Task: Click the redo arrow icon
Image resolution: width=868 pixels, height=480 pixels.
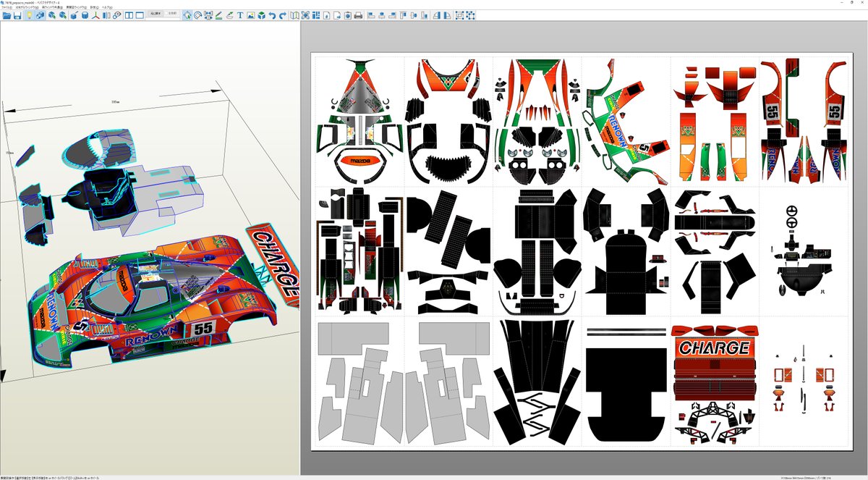Action: point(283,14)
